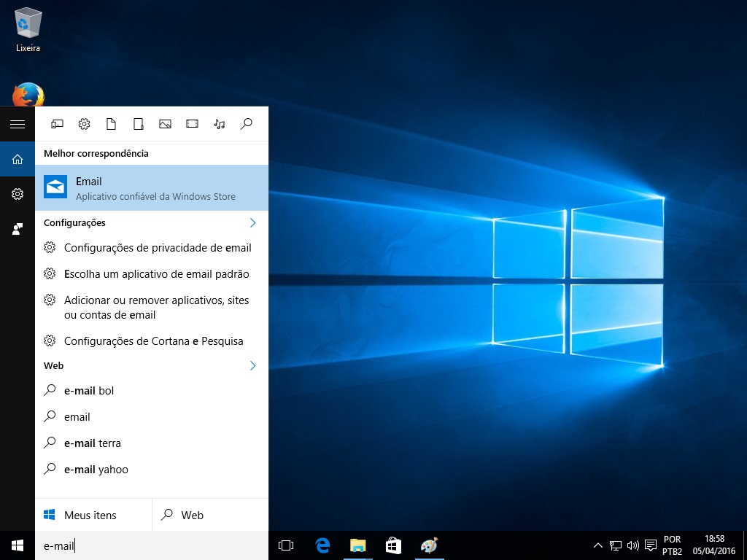Open feedback icon in left sidebar
Image resolution: width=747 pixels, height=560 pixels.
tap(18, 229)
